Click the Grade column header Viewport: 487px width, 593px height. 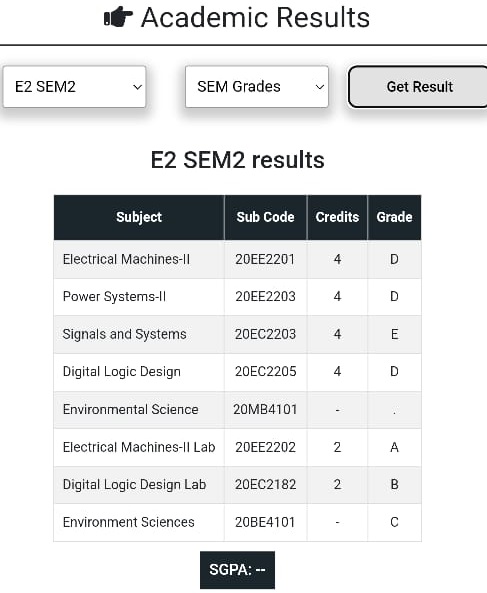coord(394,217)
